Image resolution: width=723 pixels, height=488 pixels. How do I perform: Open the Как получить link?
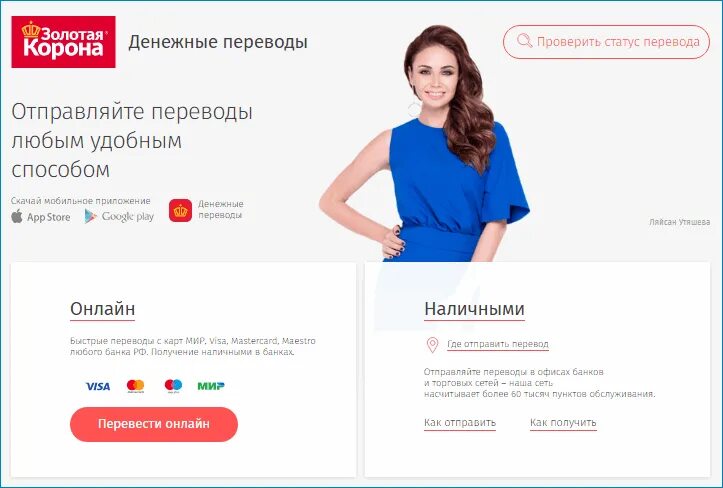[563, 423]
